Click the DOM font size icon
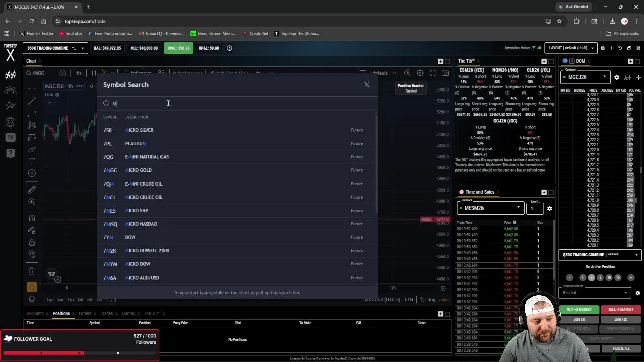 (x=627, y=77)
